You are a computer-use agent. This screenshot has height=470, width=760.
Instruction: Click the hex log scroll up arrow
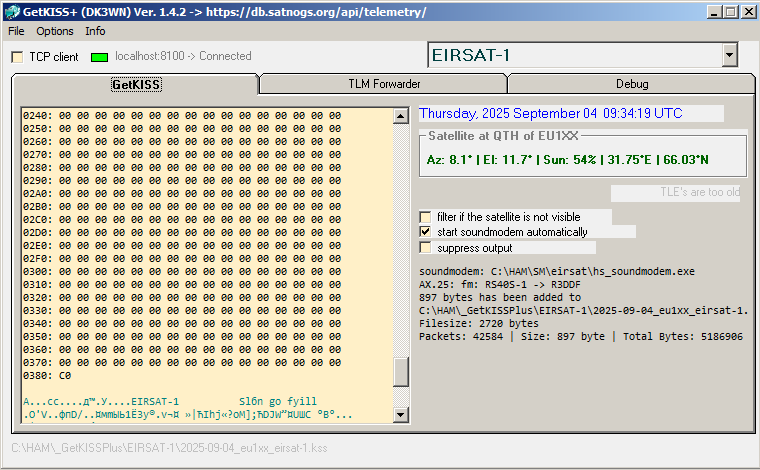tap(401, 114)
